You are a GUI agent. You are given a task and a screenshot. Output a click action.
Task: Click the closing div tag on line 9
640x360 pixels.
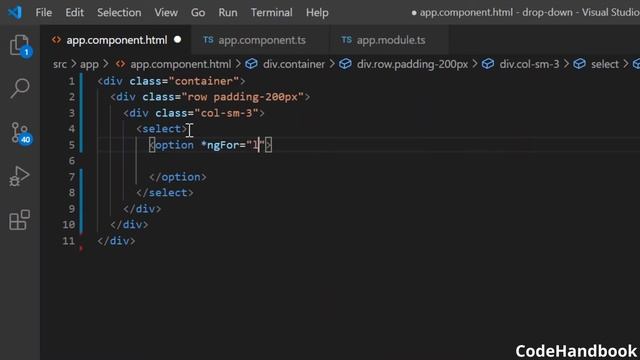coord(142,209)
